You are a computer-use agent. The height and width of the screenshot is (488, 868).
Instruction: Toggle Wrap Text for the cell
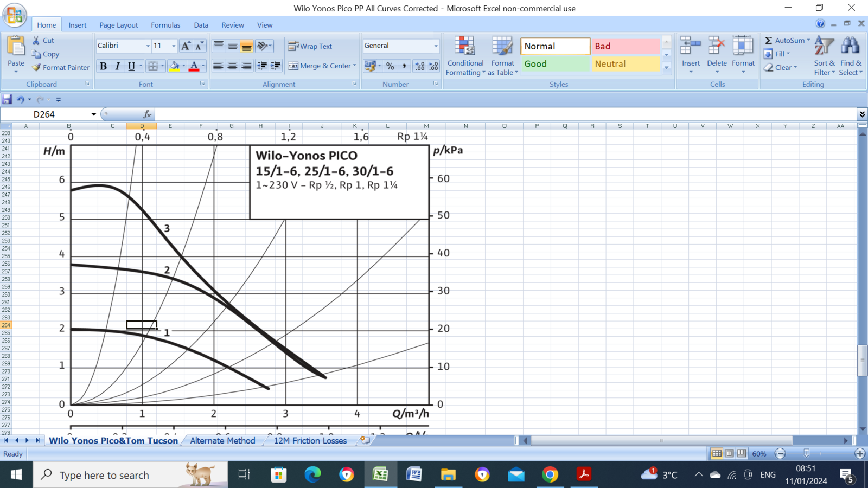310,46
